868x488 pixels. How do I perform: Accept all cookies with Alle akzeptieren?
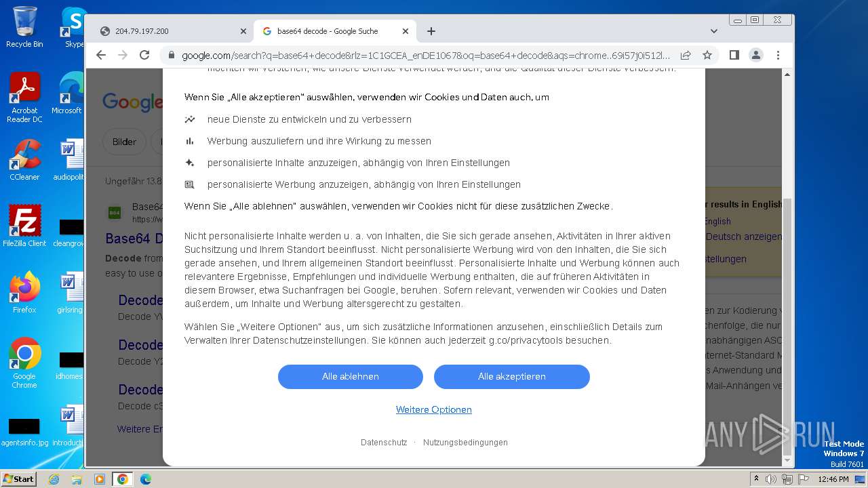pyautogui.click(x=512, y=377)
